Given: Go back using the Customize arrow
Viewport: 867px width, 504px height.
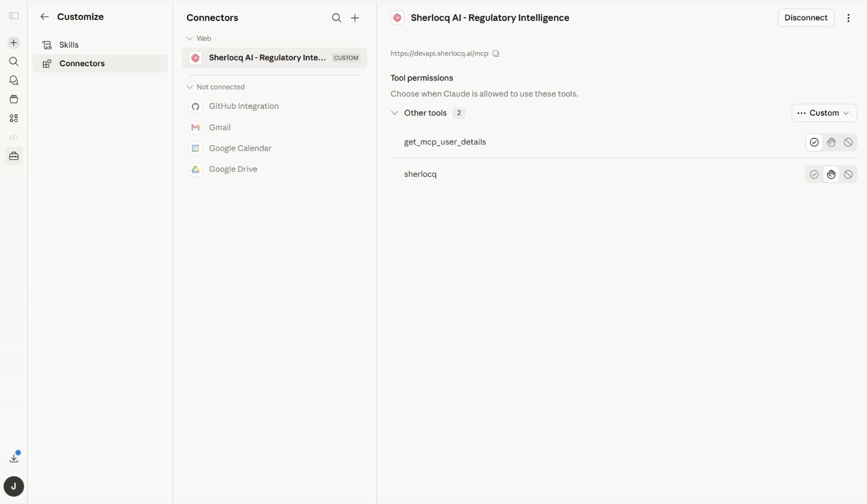Looking at the screenshot, I should pos(44,17).
